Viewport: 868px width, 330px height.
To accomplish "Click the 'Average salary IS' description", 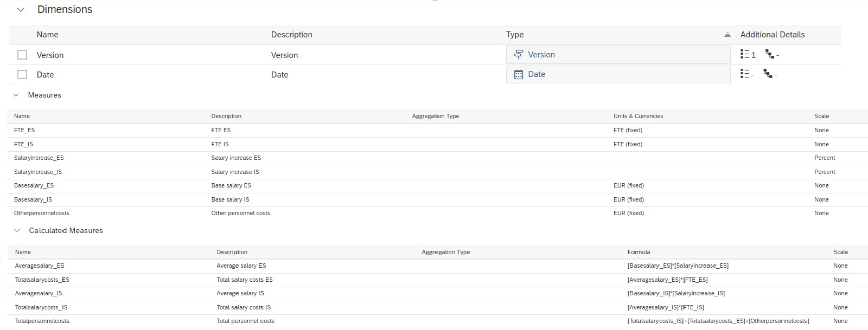I will point(240,293).
